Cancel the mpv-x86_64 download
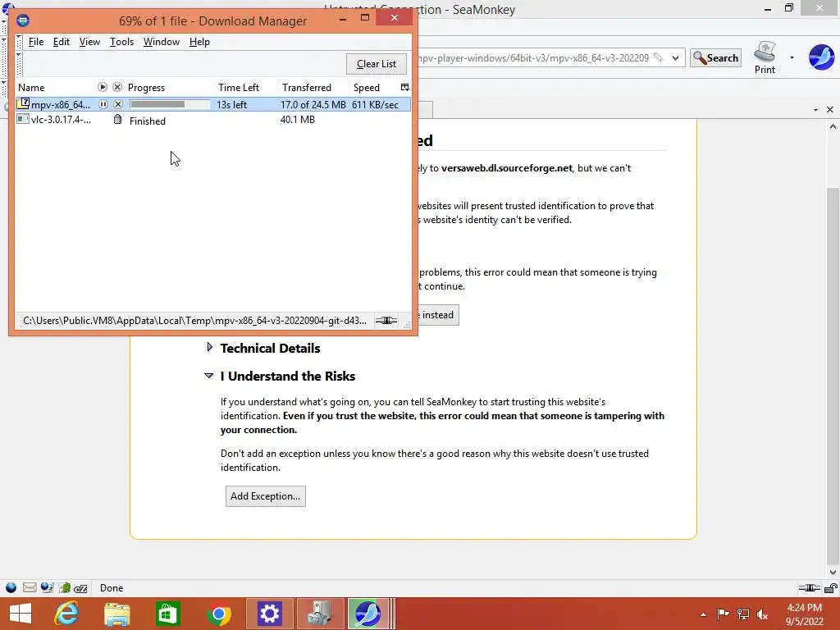Image resolution: width=840 pixels, height=630 pixels. pyautogui.click(x=118, y=104)
